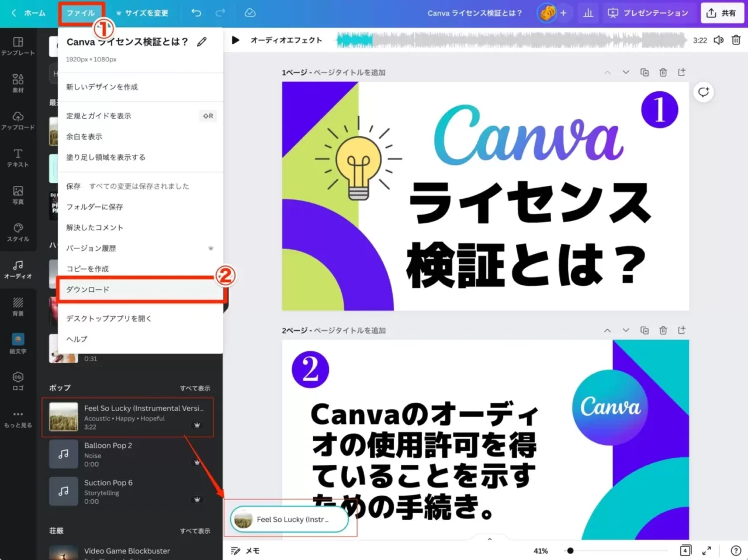The image size is (748, 560).
Task: Open the help question mark icon
Action: point(736,551)
